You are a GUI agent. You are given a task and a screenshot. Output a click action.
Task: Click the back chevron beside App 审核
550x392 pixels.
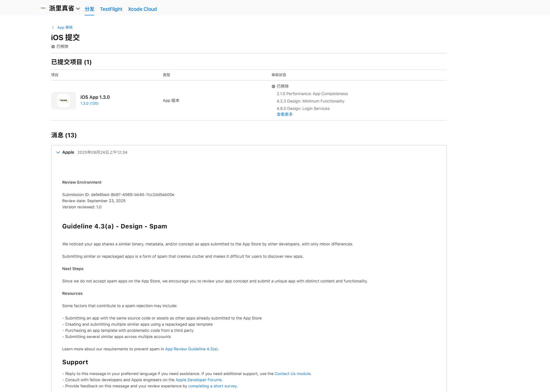click(x=53, y=27)
